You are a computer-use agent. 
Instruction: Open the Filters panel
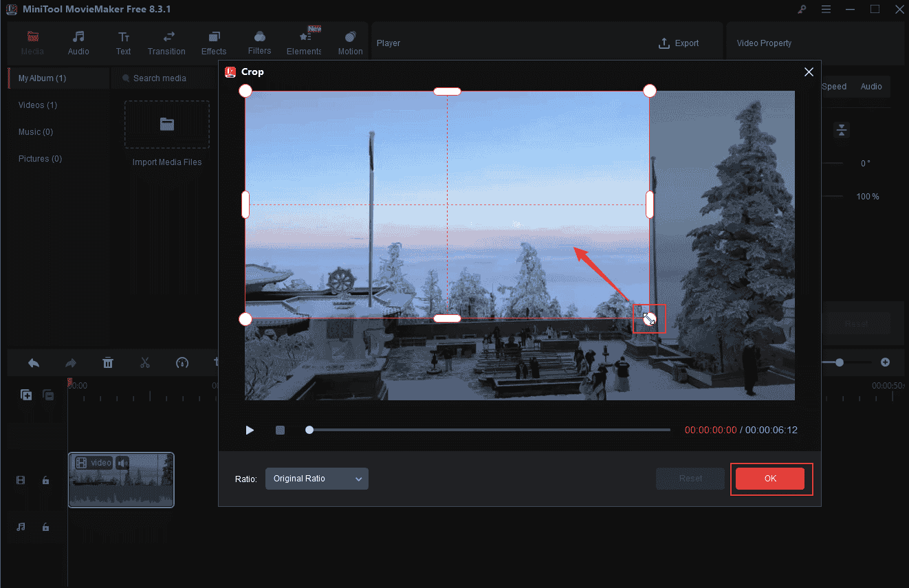(x=259, y=41)
